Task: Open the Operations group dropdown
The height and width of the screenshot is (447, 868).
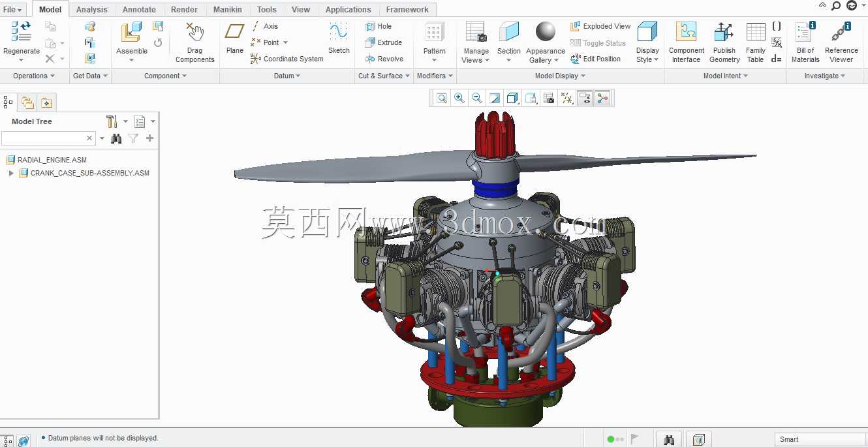Action: click(34, 76)
